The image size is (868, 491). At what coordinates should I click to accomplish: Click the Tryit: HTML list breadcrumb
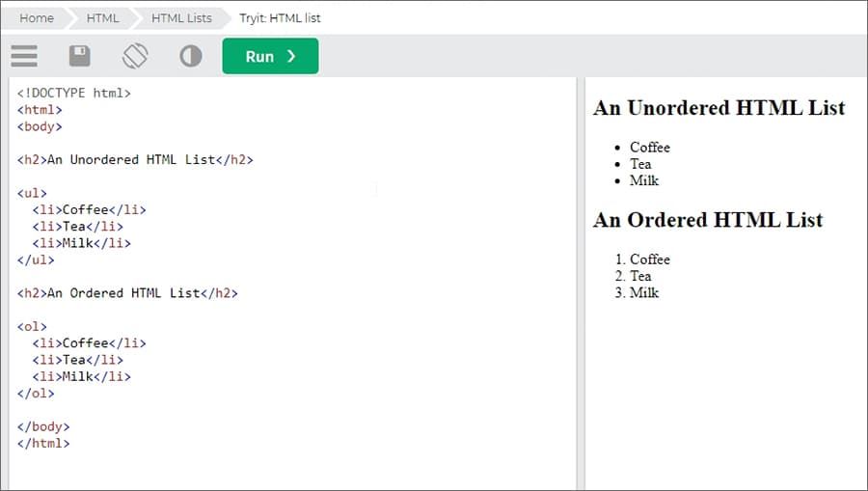pos(280,18)
